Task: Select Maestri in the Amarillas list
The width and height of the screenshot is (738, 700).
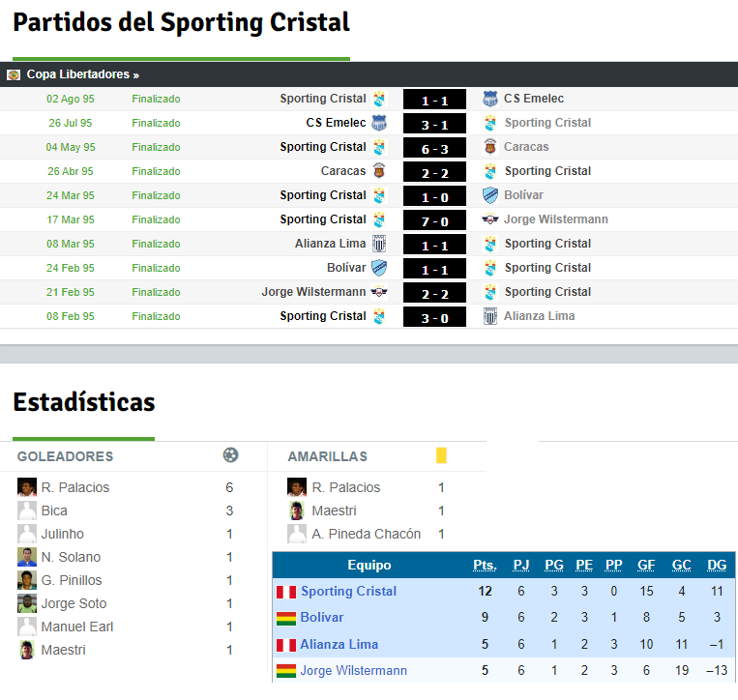Action: [x=334, y=510]
